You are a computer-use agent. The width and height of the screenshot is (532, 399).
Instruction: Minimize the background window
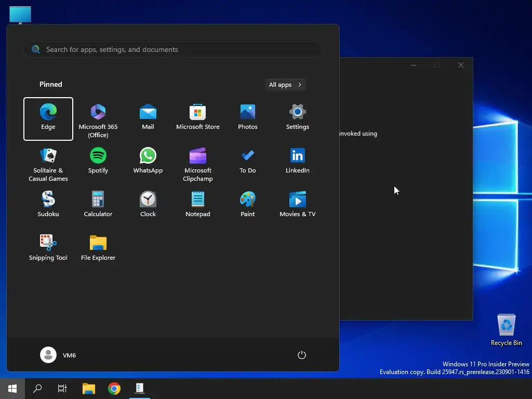pos(414,65)
